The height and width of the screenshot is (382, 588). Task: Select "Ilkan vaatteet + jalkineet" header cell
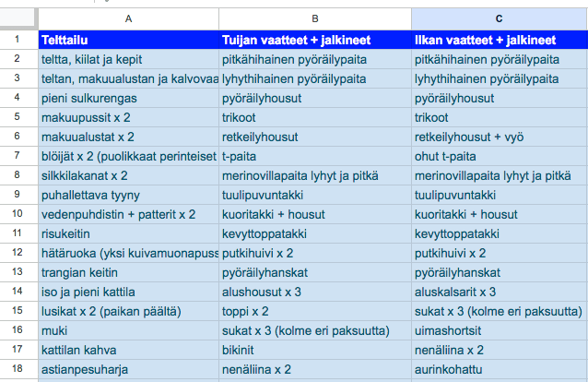click(500, 40)
